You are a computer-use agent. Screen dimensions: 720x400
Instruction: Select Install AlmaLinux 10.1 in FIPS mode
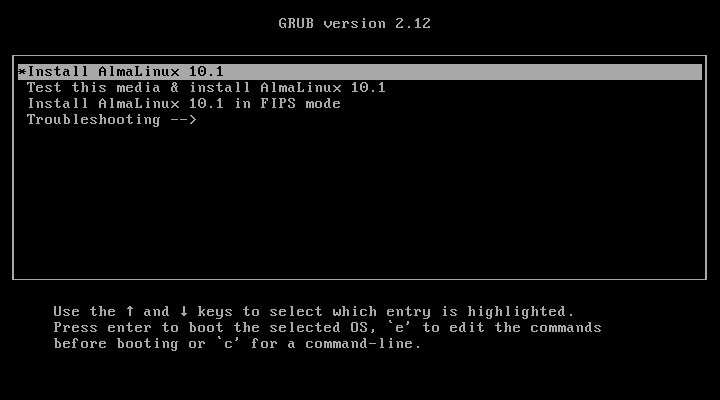click(x=184, y=104)
